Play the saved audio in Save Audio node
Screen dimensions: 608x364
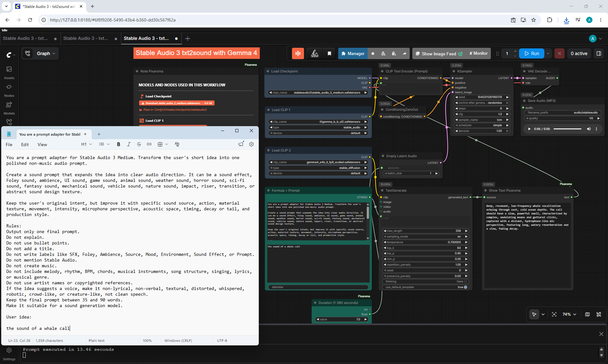tap(529, 129)
